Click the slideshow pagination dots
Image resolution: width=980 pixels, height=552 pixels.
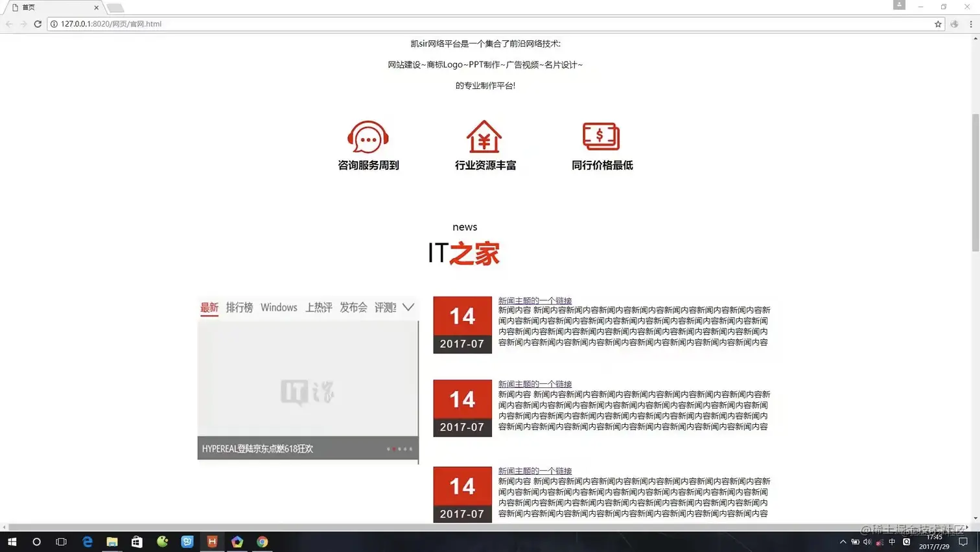point(399,449)
